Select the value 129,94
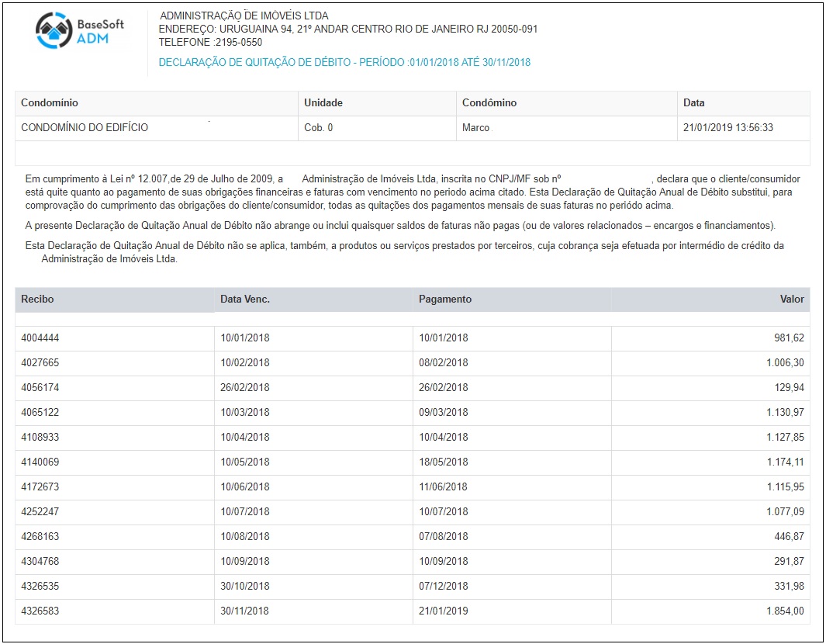 [789, 388]
